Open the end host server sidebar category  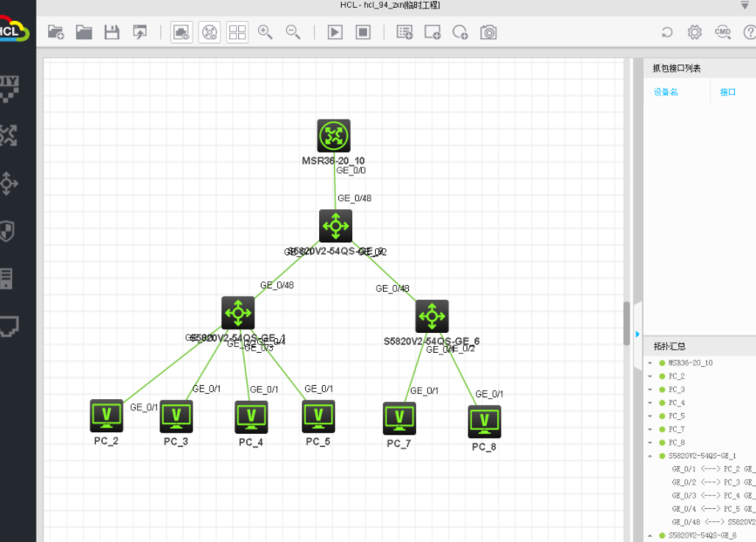click(x=7, y=279)
